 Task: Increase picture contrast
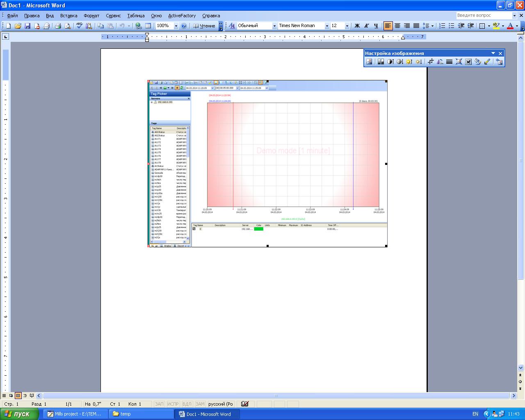390,62
